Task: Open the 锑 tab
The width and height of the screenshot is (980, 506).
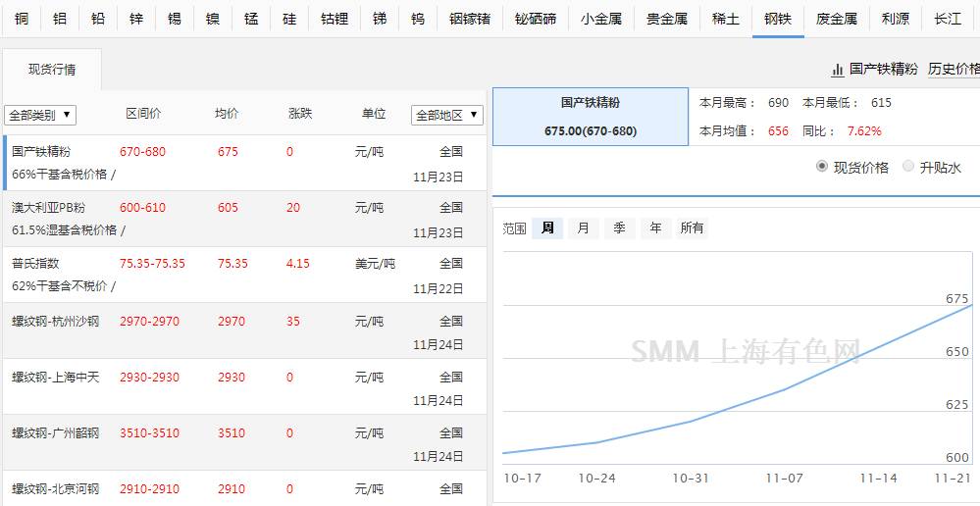Action: pos(380,19)
